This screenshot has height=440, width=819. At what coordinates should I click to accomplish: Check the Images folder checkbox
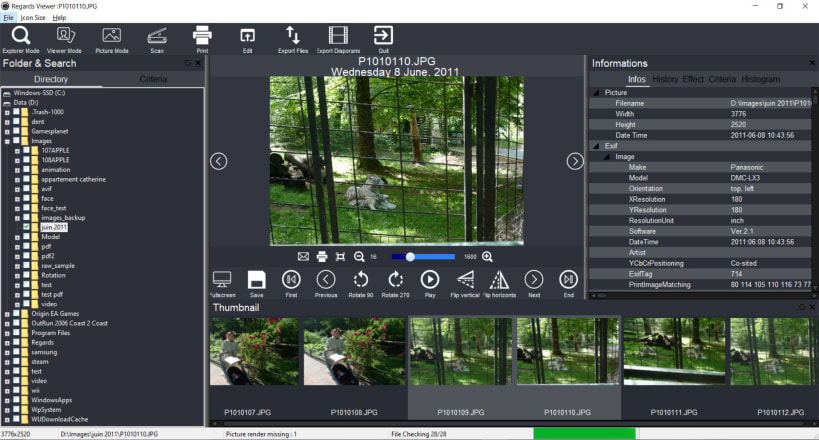coord(16,141)
